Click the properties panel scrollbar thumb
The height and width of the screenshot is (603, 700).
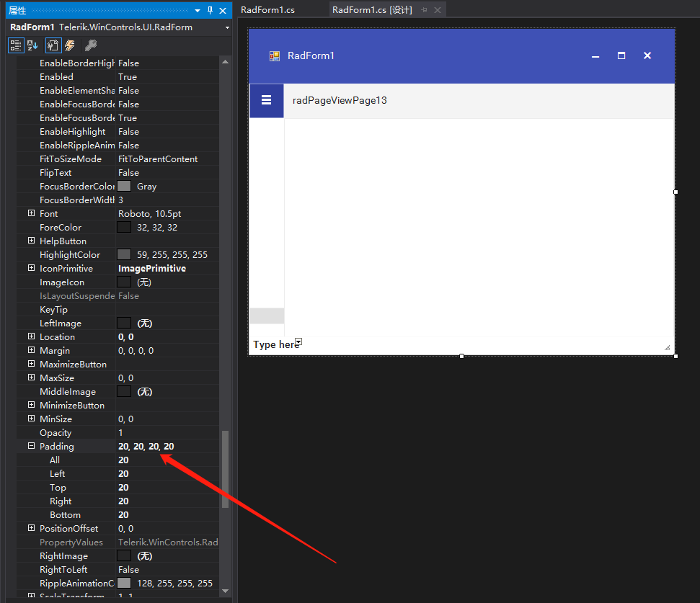click(226, 469)
